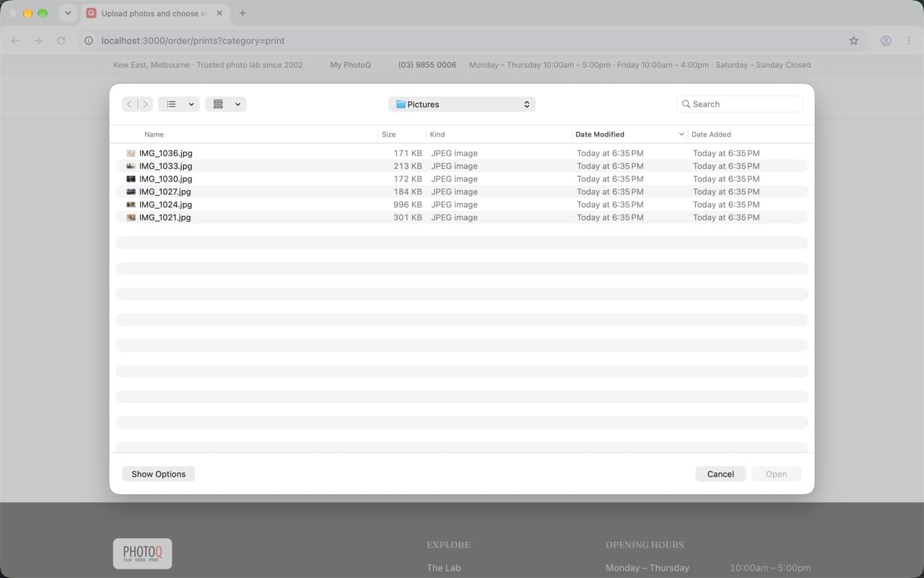This screenshot has width=924, height=578.
Task: Go back in file dialog navigation
Action: point(130,104)
